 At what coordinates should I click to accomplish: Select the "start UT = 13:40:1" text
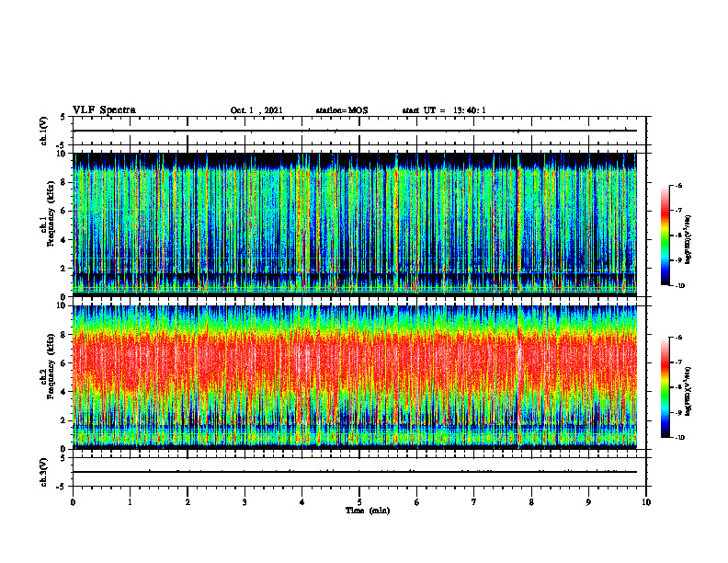tap(444, 110)
